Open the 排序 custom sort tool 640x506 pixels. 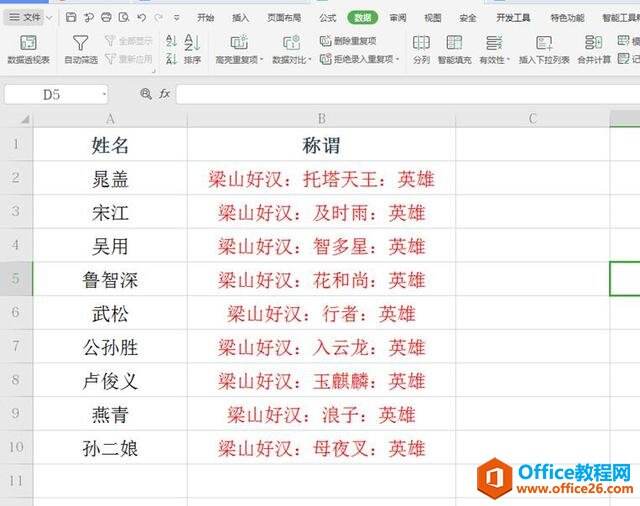click(192, 49)
